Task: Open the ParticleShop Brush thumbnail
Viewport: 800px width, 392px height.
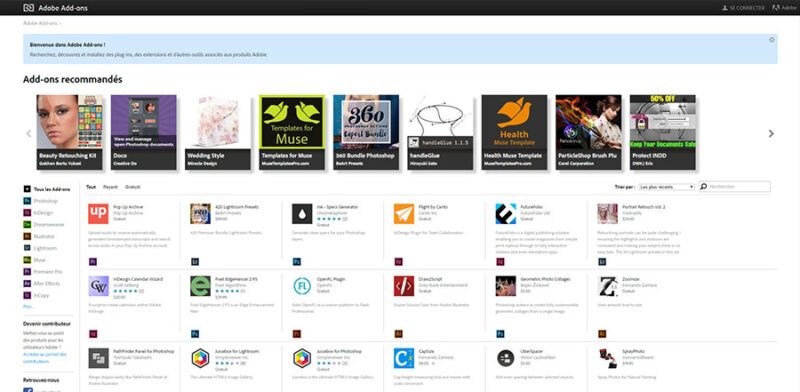Action: click(x=588, y=132)
